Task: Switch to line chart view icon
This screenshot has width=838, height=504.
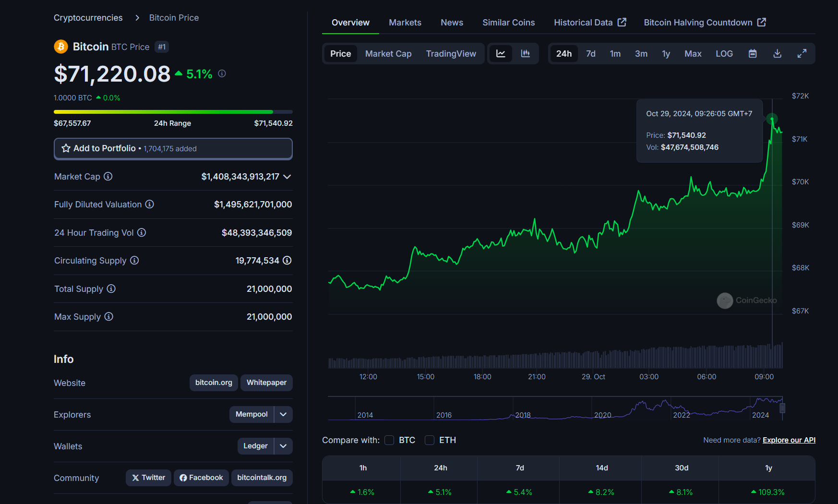Action: coord(501,54)
